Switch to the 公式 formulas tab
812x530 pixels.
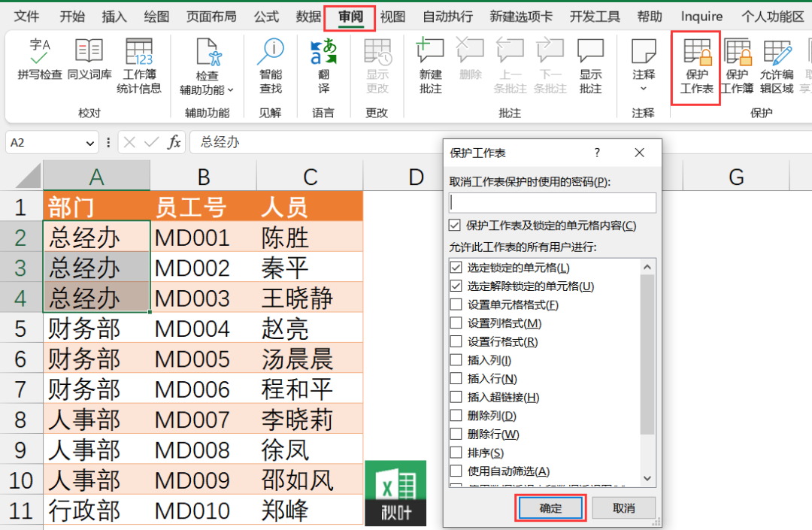click(266, 17)
